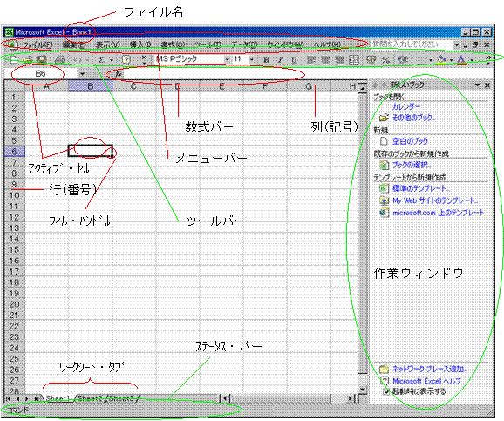Center cell text horizontally
This screenshot has height=421, width=504.
click(x=325, y=60)
